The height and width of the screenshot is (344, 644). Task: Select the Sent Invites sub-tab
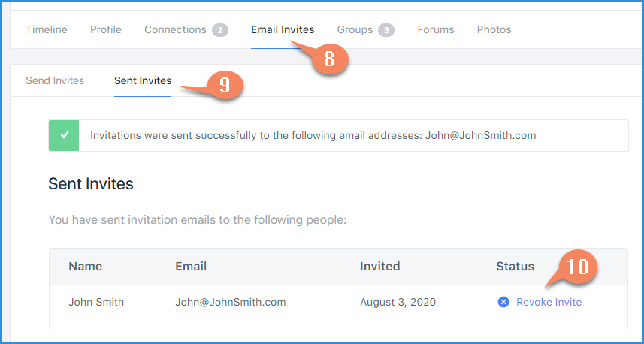143,80
